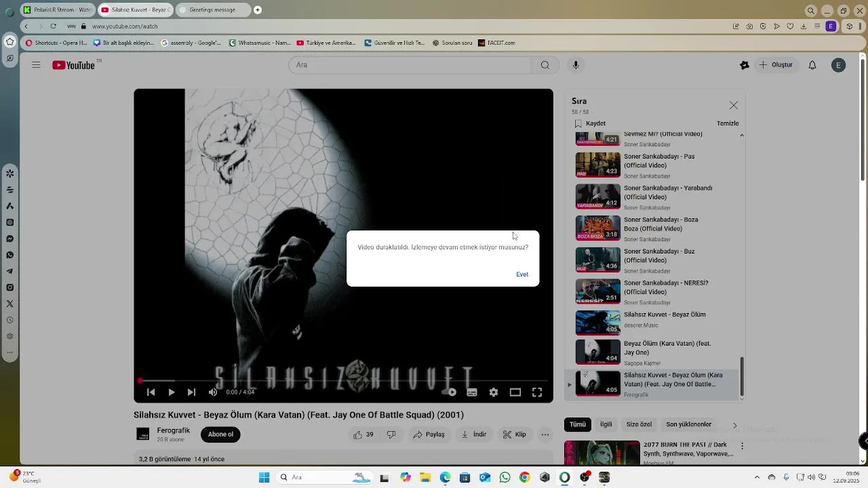This screenshot has height=488, width=868.
Task: Click the Oluştur create button
Action: click(x=776, y=65)
